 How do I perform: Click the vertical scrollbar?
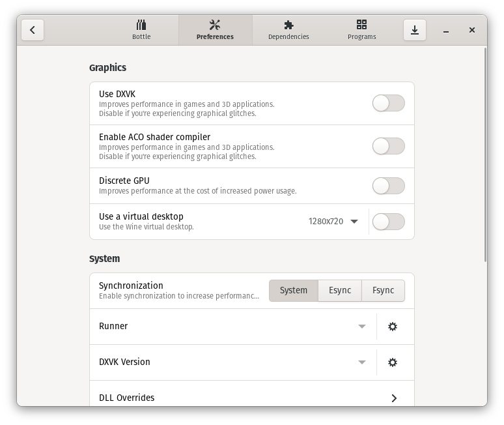coord(485,154)
